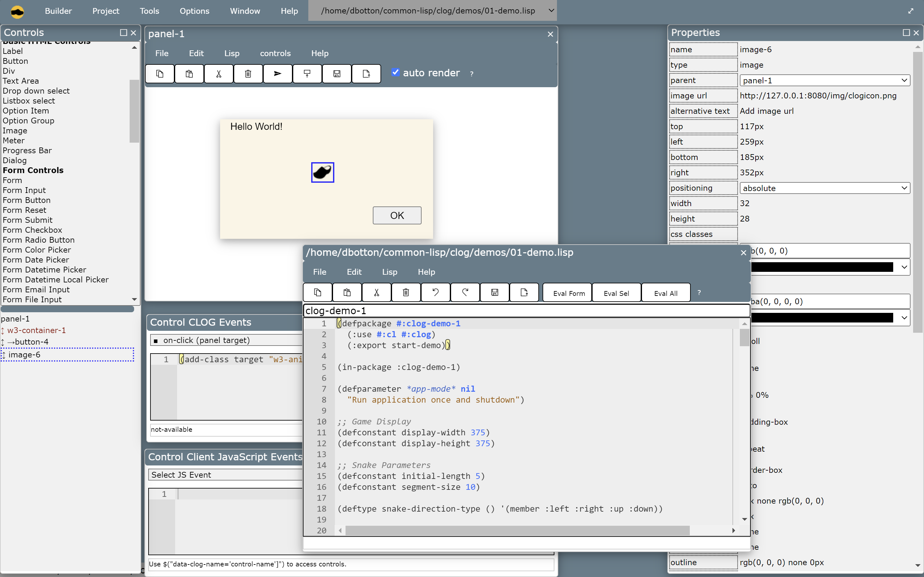Click the image-6 thumbnail in canvas
Viewport: 924px width, 577px height.
(x=323, y=171)
